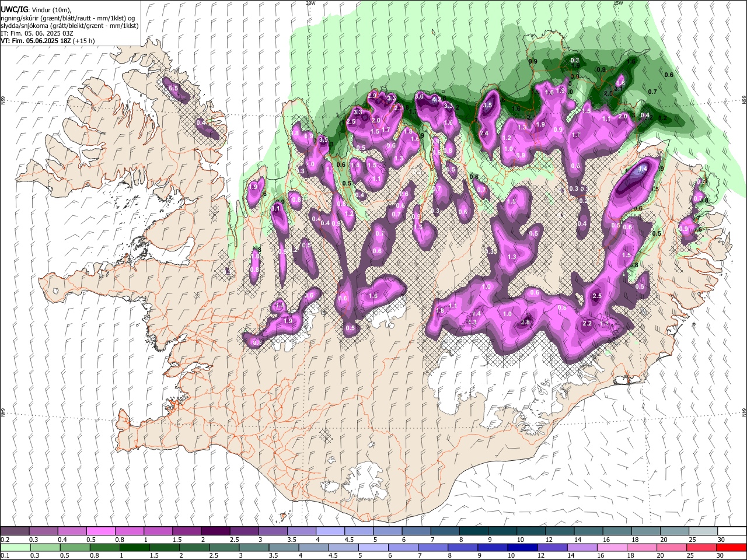Click the royal blue 8 rain legend swatch
This screenshot has height=560, width=747.
pos(463,548)
